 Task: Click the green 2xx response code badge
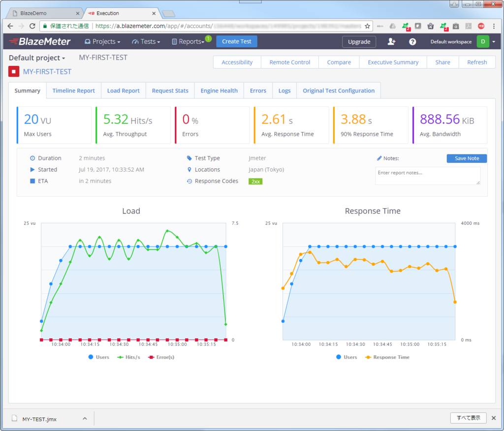(255, 181)
